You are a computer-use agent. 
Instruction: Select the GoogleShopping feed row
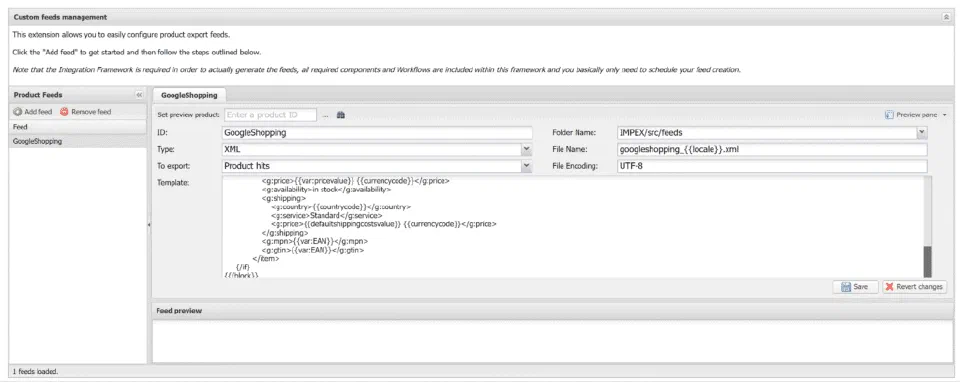coord(78,141)
